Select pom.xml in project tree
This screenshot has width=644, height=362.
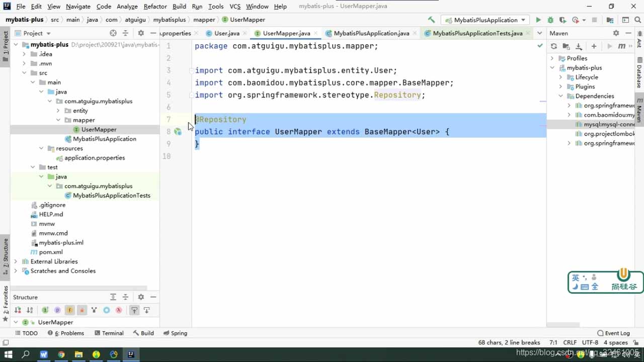pos(51,252)
